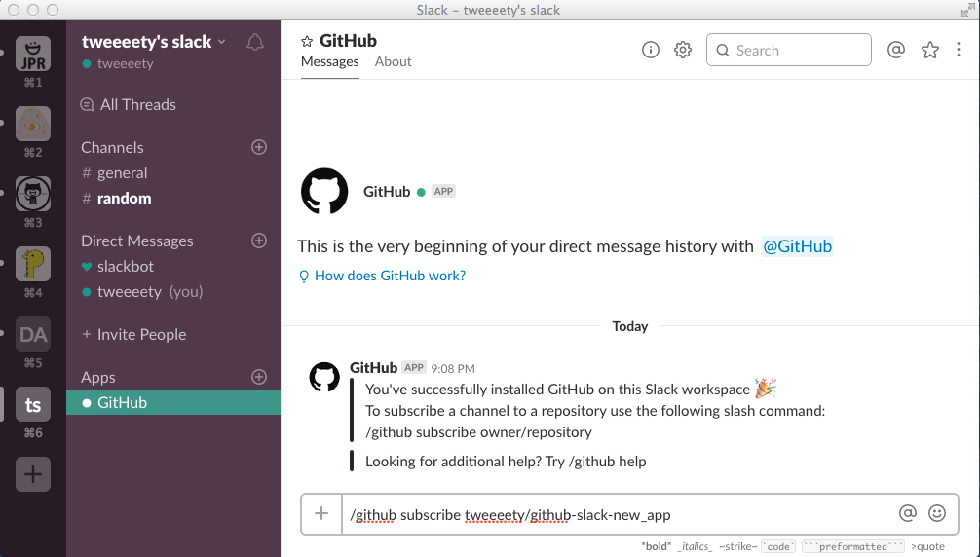Show mentions via @ icon in header

896,50
